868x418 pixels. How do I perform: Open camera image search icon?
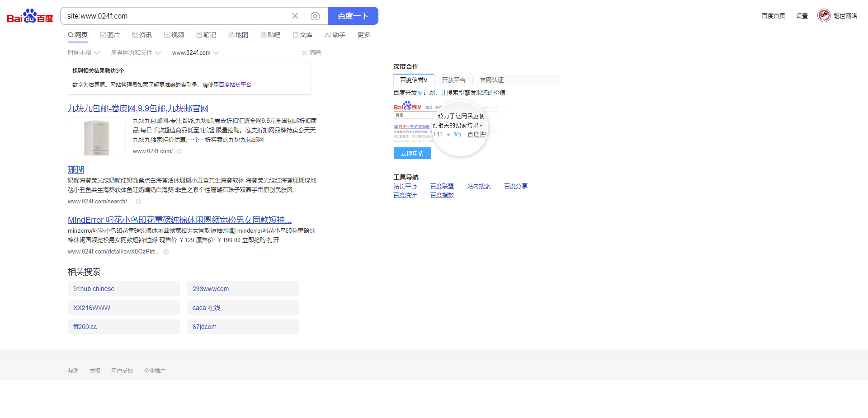click(315, 16)
